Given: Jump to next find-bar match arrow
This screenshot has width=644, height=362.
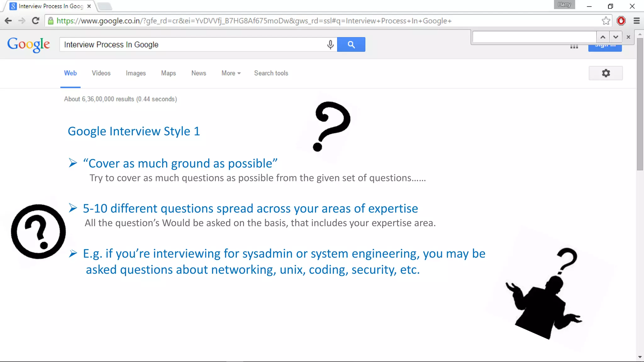Looking at the screenshot, I should 616,37.
